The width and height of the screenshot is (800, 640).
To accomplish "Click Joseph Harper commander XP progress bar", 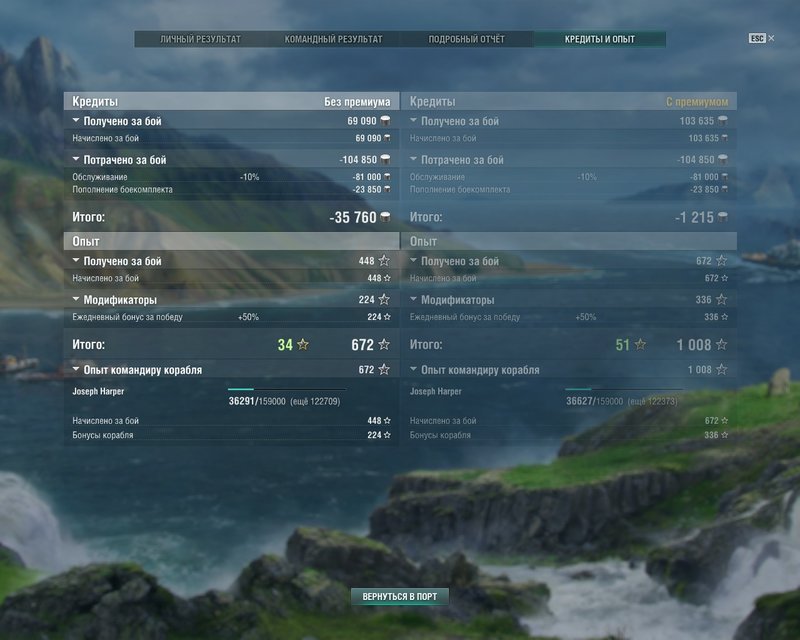I will [287, 389].
